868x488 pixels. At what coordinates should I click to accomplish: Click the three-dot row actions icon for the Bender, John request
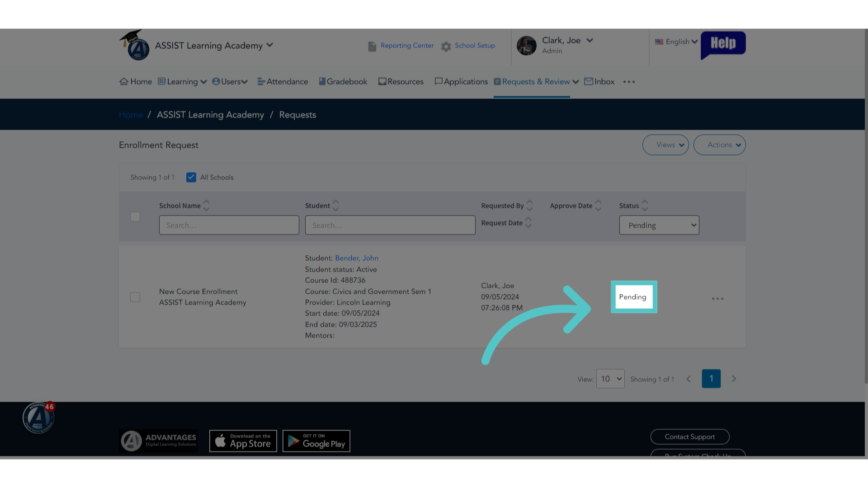[717, 299]
